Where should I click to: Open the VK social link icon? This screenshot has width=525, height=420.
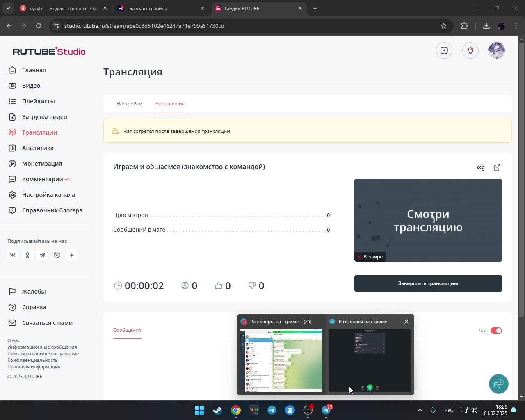(x=13, y=255)
